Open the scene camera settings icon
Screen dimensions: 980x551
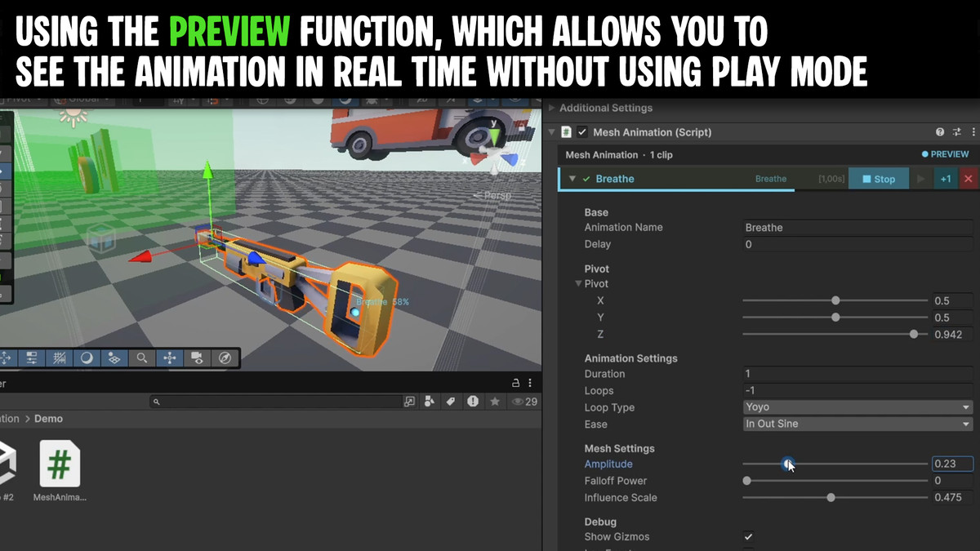(x=197, y=358)
